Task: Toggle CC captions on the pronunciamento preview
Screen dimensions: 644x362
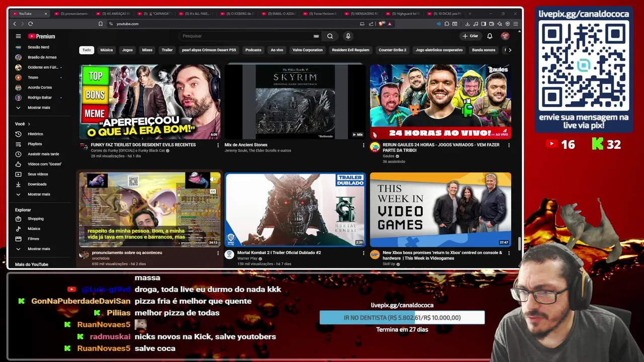Action: pyautogui.click(x=213, y=191)
